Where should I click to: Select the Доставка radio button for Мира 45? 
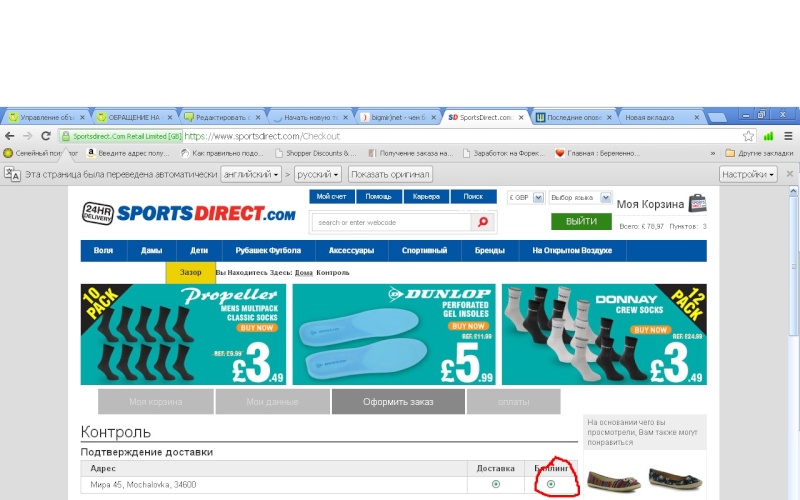click(x=495, y=484)
